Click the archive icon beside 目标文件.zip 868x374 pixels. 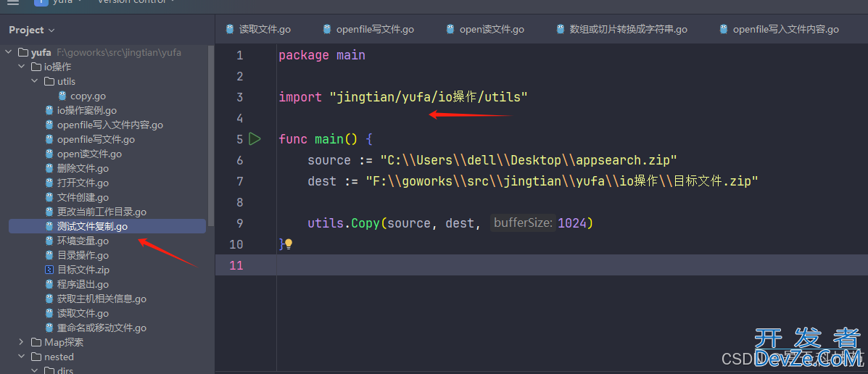coord(49,270)
